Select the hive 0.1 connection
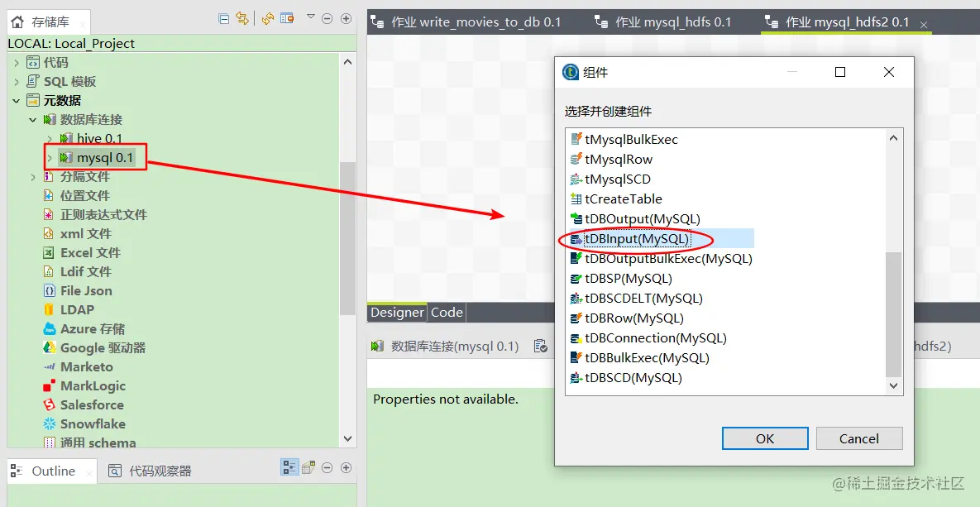The height and width of the screenshot is (507, 980). point(99,138)
